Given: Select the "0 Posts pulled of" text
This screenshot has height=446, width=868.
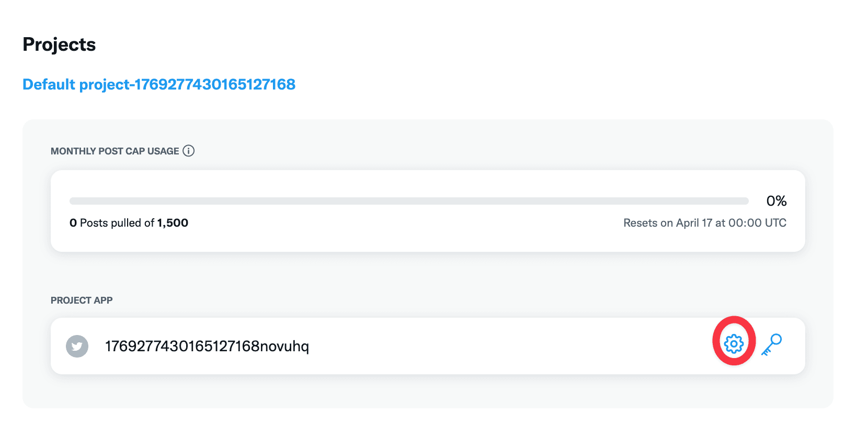Looking at the screenshot, I should [x=112, y=223].
